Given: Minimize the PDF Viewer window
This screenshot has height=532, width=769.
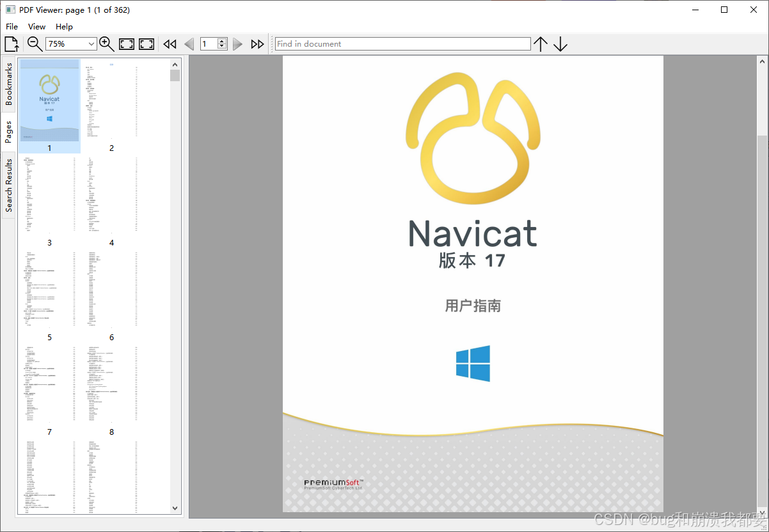Looking at the screenshot, I should (x=695, y=10).
